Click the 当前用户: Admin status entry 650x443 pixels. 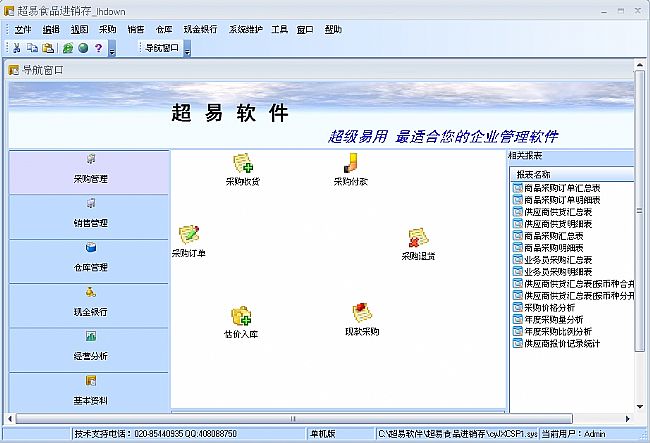574,434
